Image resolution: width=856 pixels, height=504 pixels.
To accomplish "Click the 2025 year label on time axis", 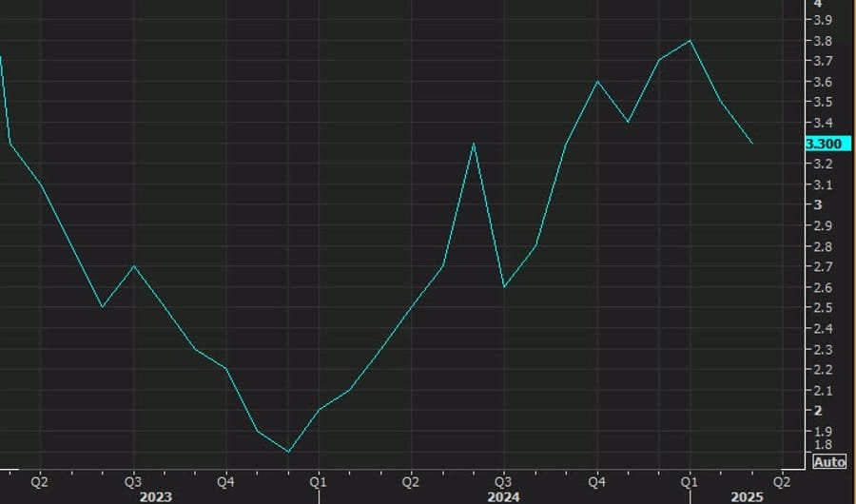I will (x=748, y=495).
